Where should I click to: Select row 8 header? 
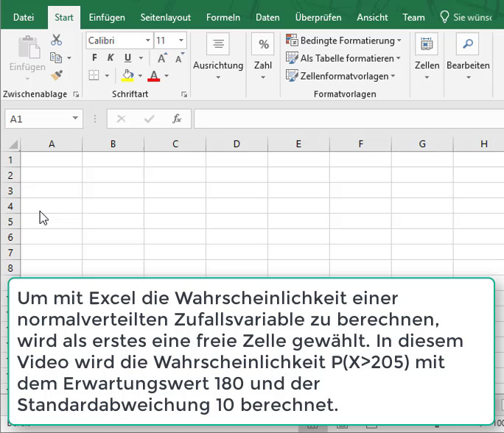10,268
